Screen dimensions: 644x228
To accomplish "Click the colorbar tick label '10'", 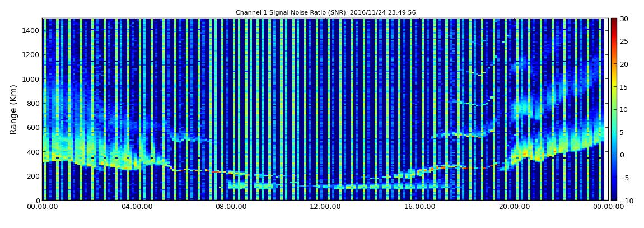I will pyautogui.click(x=624, y=109).
